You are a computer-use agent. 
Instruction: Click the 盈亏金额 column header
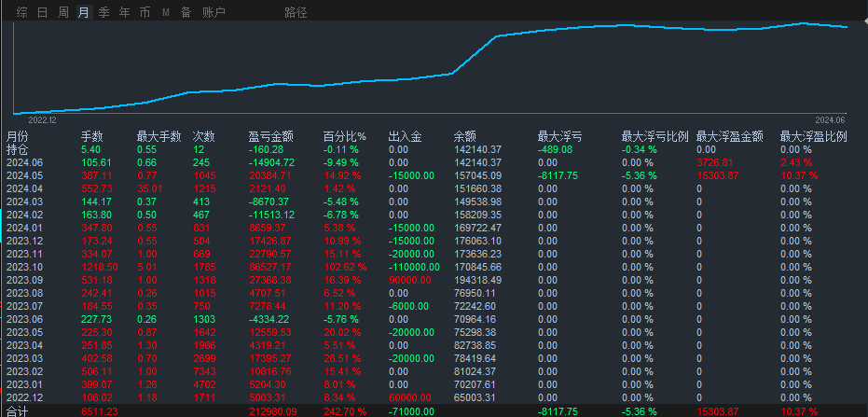tap(271, 136)
